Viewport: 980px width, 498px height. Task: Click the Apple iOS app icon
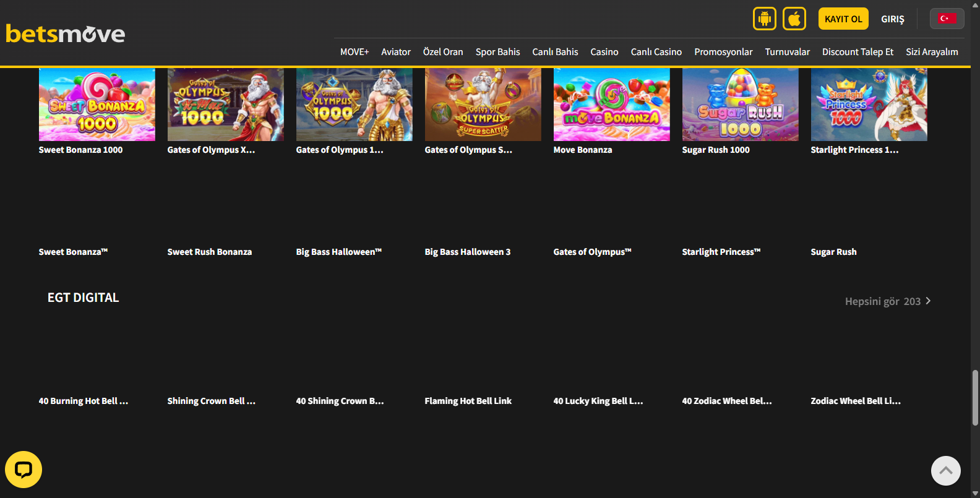[x=794, y=19]
